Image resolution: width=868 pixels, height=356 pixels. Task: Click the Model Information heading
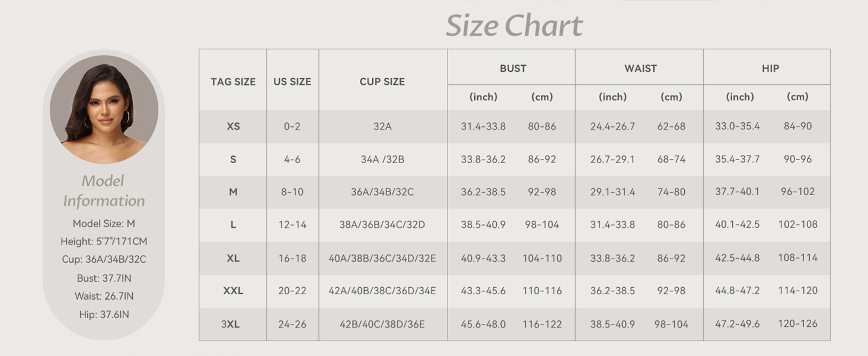click(104, 191)
